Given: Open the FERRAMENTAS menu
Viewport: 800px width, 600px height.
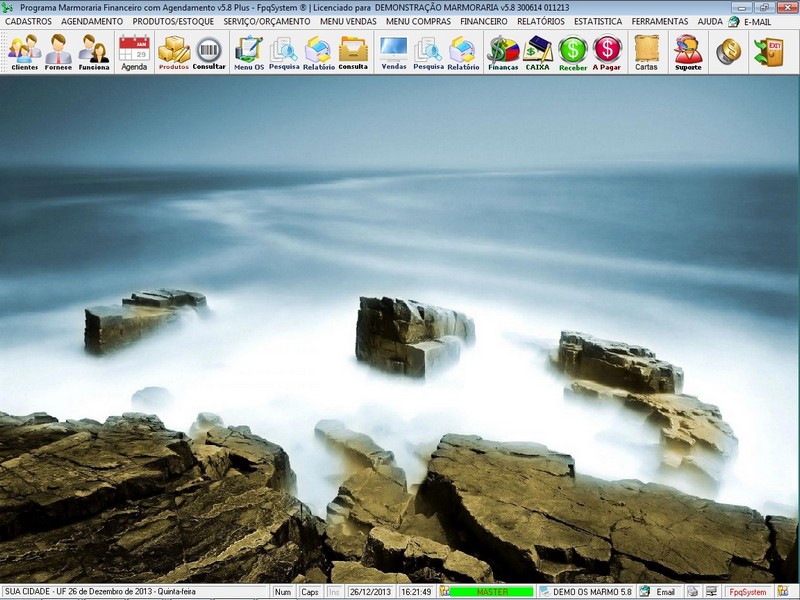Looking at the screenshot, I should [x=662, y=21].
